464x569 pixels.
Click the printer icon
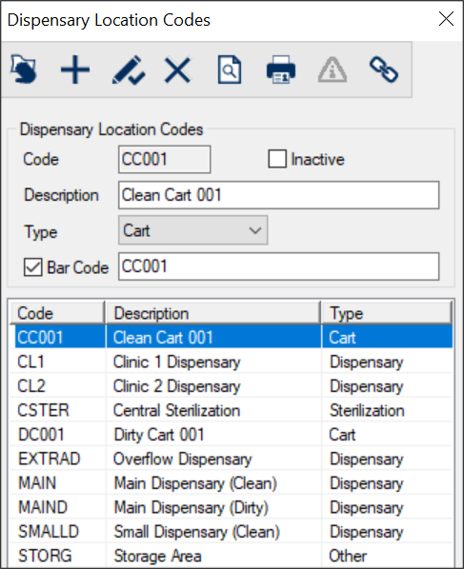(281, 69)
